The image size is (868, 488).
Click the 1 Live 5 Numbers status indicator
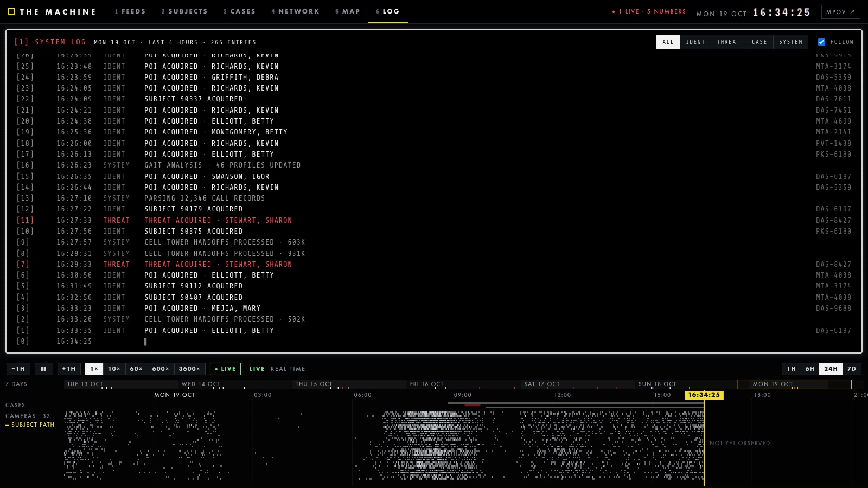click(649, 11)
